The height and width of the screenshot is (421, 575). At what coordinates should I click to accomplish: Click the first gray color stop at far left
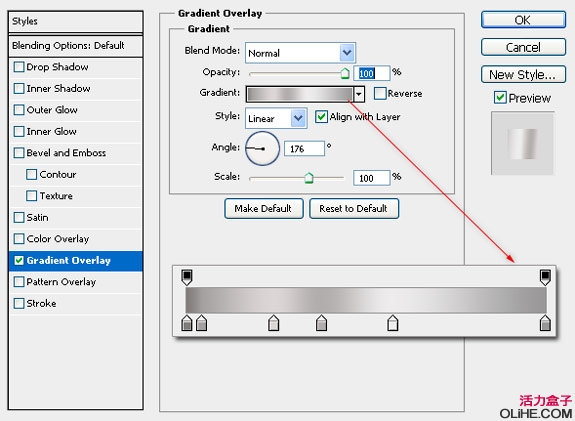pos(187,322)
